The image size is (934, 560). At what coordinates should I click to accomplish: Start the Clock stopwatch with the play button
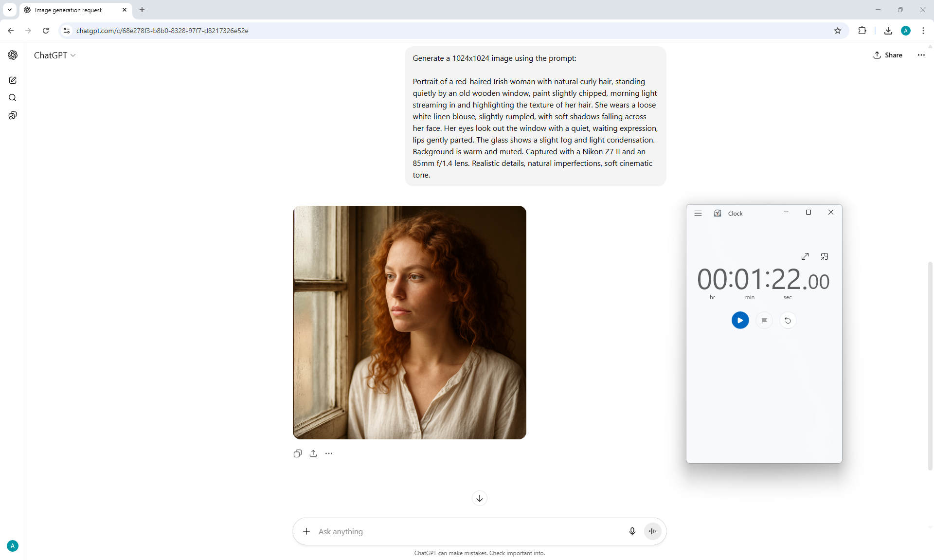coord(740,320)
